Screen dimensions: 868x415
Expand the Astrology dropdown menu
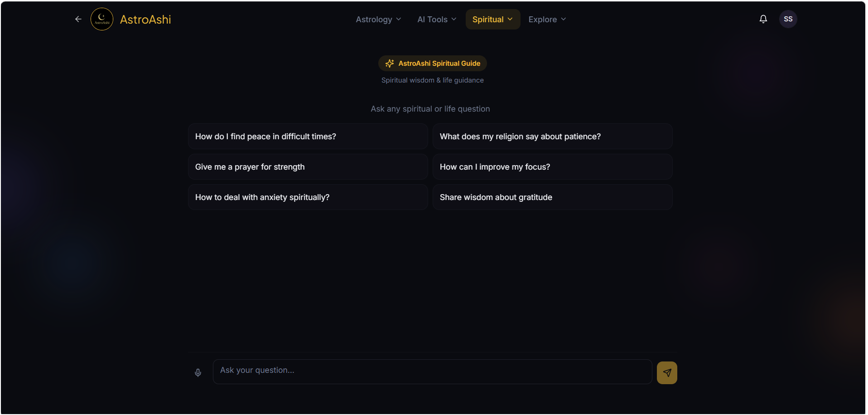click(x=378, y=20)
